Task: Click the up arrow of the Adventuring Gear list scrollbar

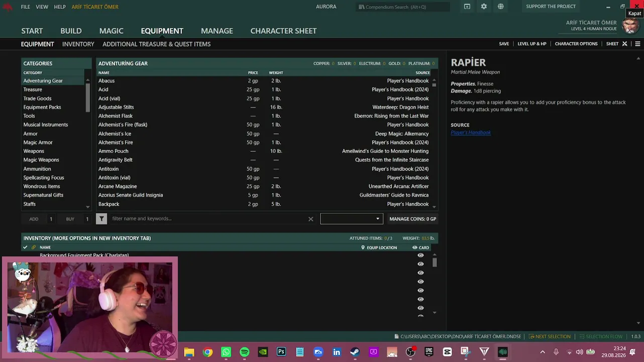Action: click(x=434, y=80)
